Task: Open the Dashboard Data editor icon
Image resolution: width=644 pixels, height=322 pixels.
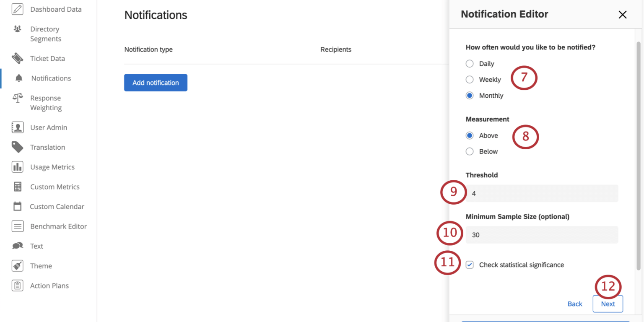Action: (x=17, y=9)
